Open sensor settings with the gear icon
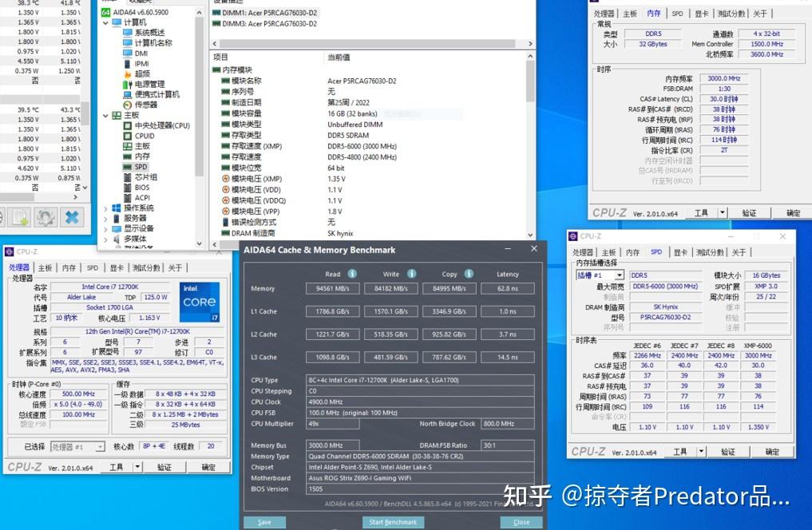812x530 pixels. (x=46, y=217)
